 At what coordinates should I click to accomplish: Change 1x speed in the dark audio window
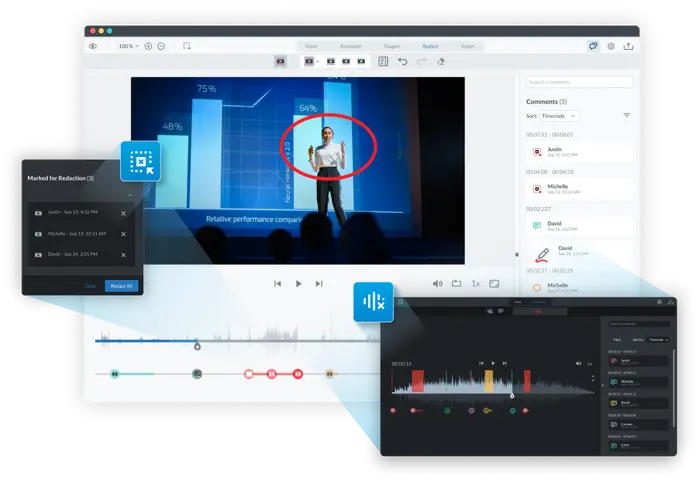tap(590, 363)
